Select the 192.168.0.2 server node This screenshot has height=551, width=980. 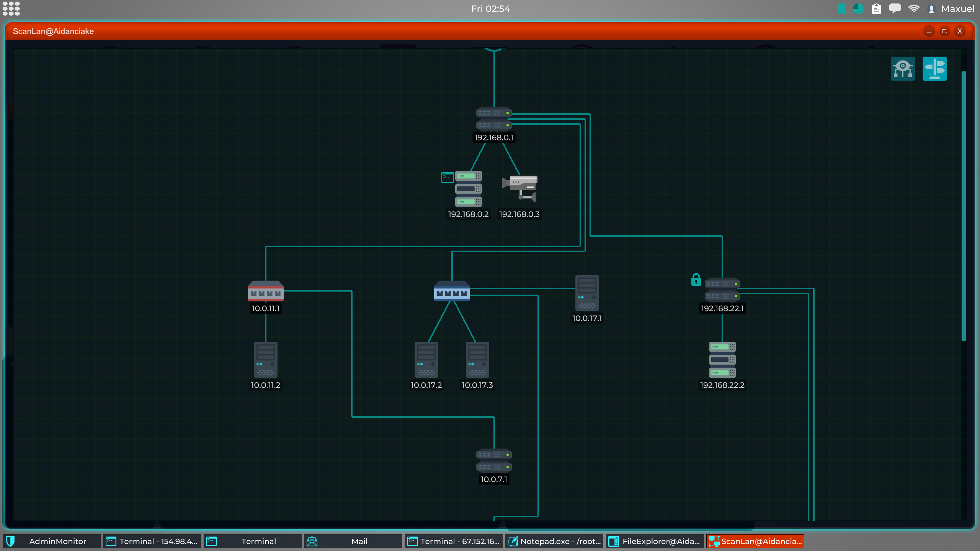(468, 189)
